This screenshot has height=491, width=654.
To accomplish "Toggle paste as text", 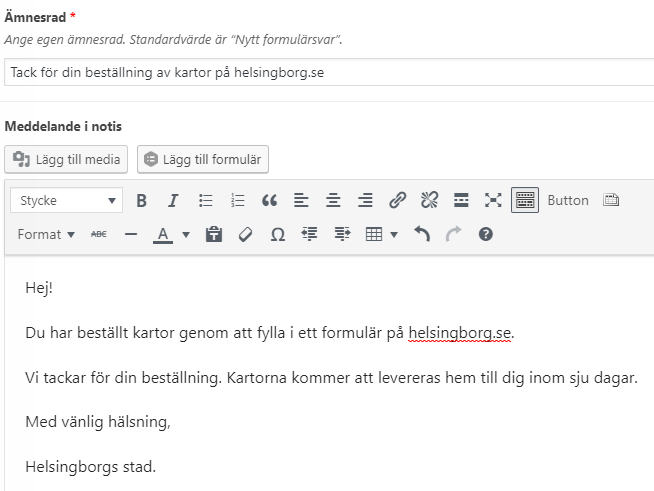I will [214, 234].
